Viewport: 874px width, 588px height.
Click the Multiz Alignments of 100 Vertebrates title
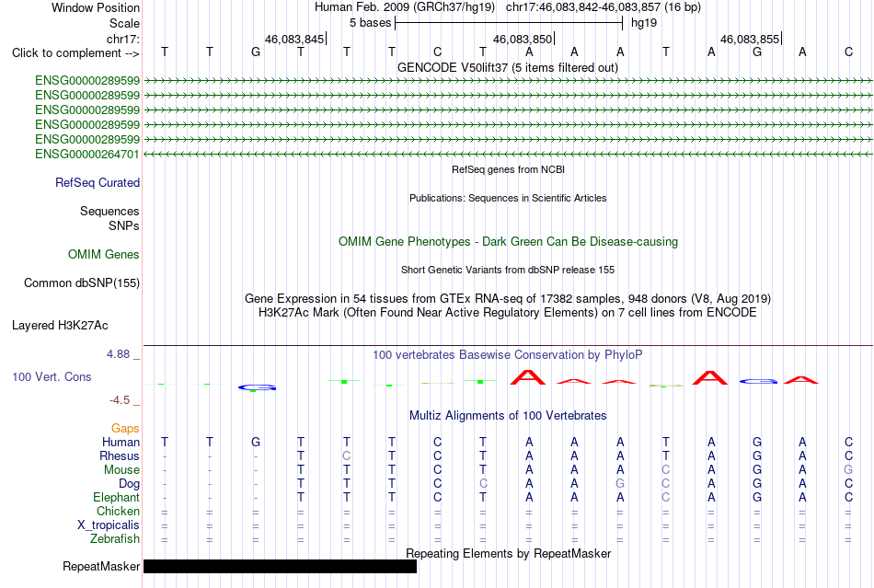click(x=508, y=416)
